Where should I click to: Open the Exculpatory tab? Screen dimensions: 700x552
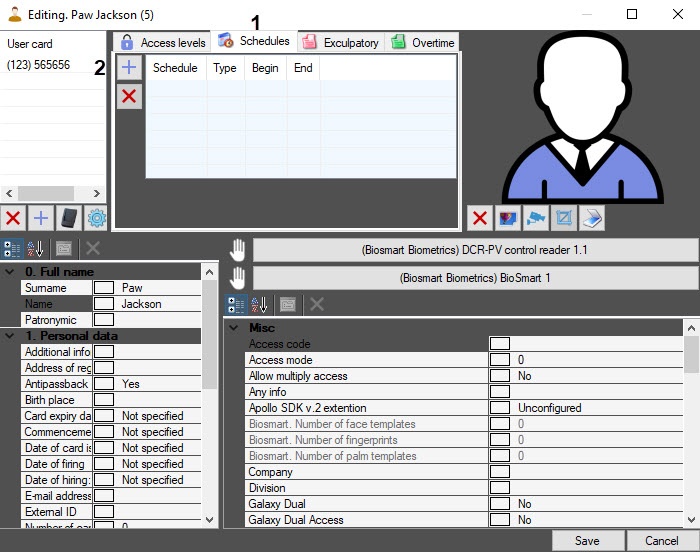click(341, 42)
